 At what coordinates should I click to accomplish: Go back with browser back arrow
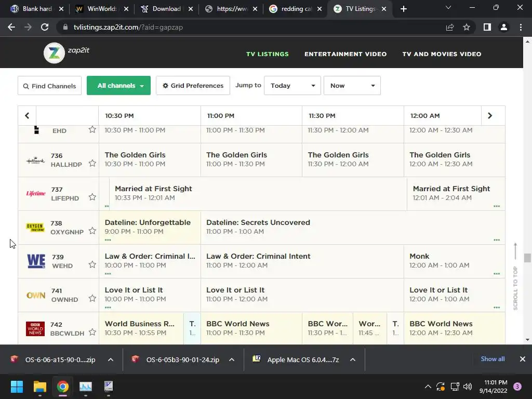[11, 27]
